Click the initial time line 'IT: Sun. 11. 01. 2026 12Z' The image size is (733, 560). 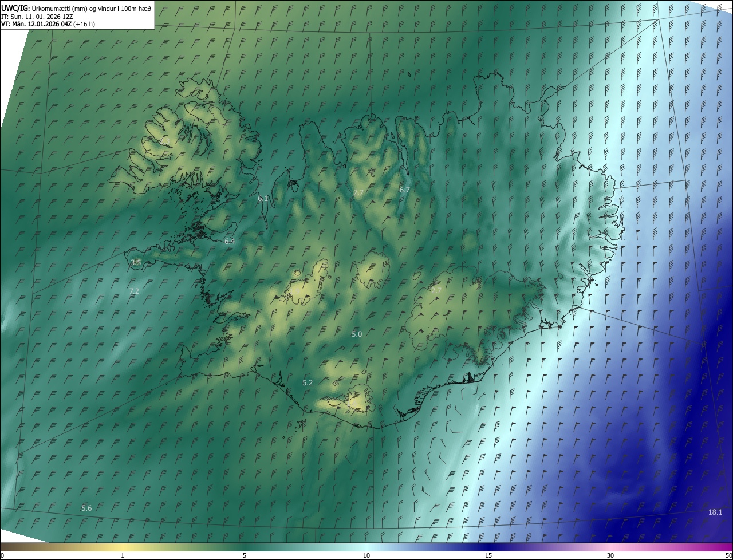pos(37,17)
